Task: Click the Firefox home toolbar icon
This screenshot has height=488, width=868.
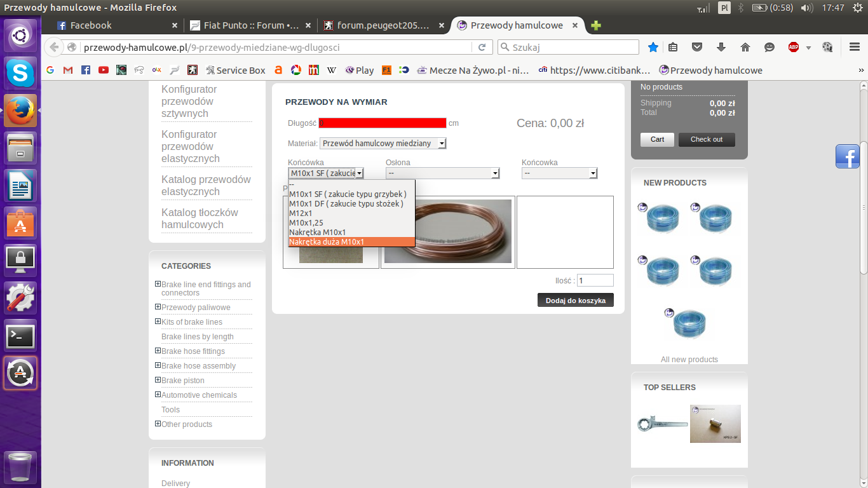Action: (745, 47)
